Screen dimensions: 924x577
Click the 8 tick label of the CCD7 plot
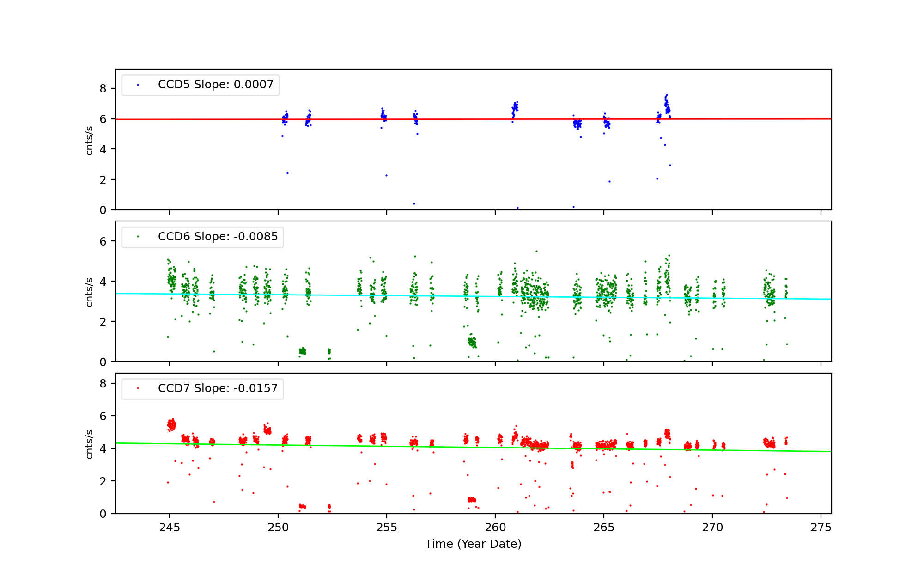103,383
